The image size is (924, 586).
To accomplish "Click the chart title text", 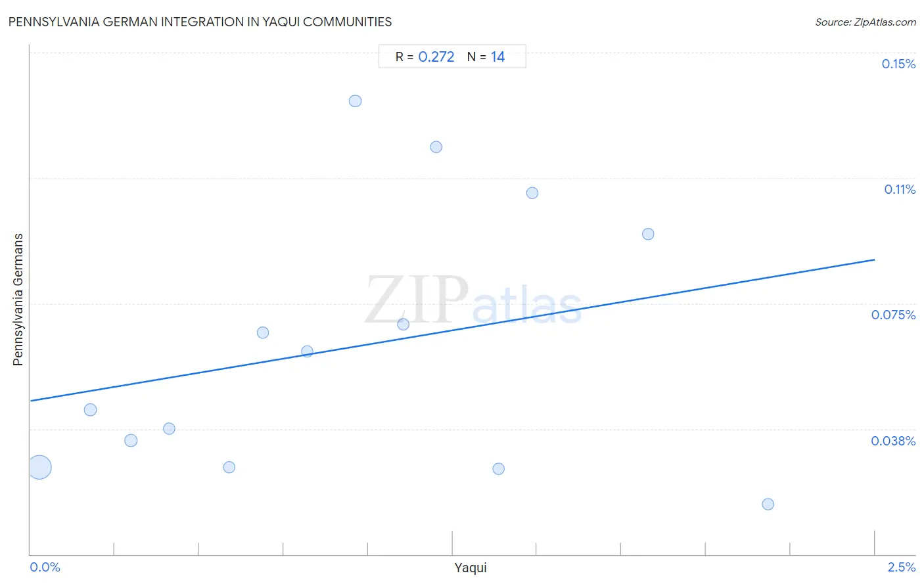I will (200, 22).
